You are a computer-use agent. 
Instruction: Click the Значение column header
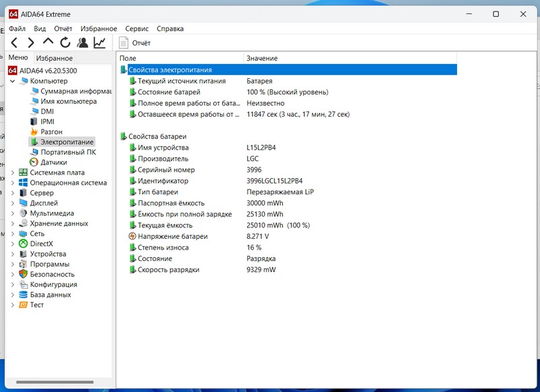[262, 59]
